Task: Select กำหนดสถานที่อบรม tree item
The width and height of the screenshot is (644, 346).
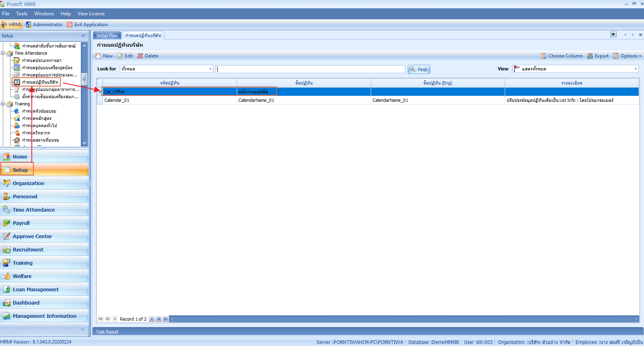Action: (x=40, y=140)
